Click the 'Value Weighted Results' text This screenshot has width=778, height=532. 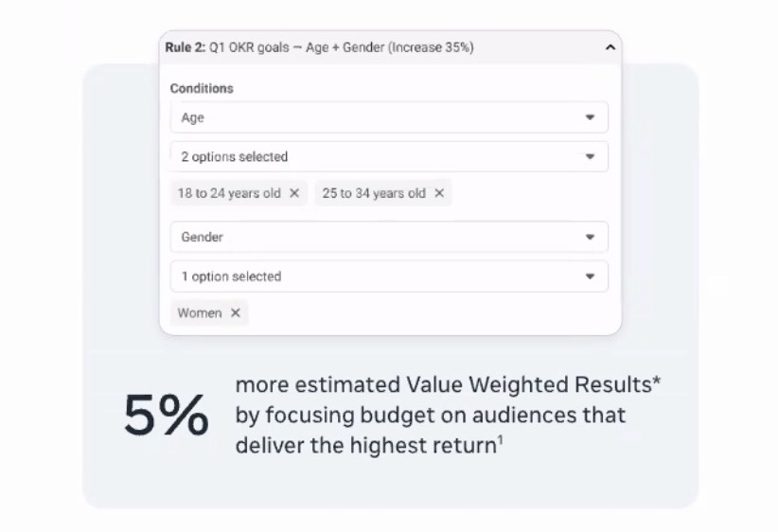[529, 384]
